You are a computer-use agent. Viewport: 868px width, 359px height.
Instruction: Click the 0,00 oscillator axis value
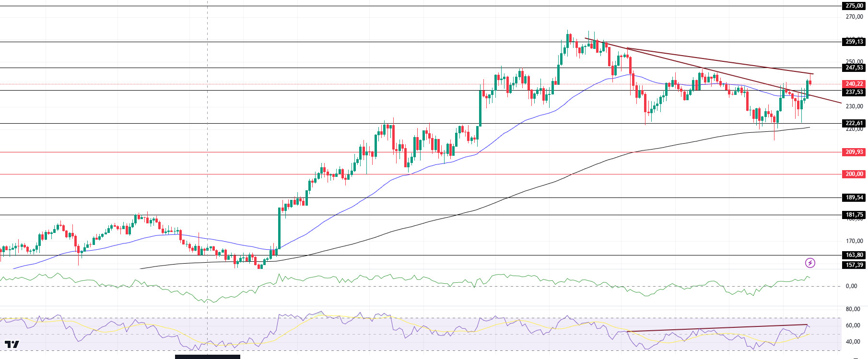coord(851,286)
